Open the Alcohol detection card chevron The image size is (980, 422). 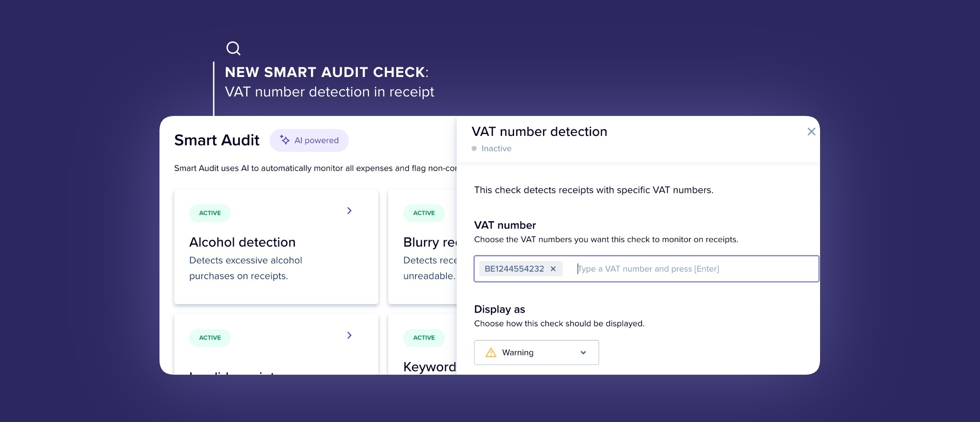pyautogui.click(x=349, y=211)
